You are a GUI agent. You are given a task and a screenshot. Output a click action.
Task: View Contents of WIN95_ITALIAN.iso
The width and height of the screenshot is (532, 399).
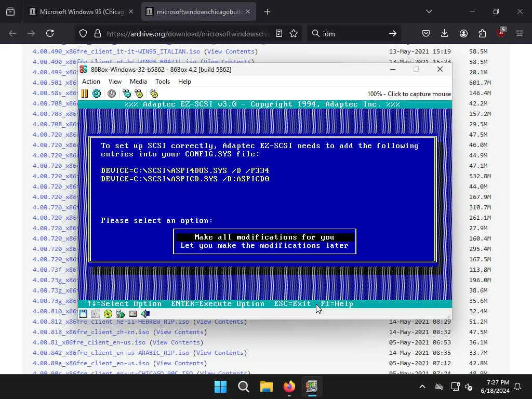point(231,51)
